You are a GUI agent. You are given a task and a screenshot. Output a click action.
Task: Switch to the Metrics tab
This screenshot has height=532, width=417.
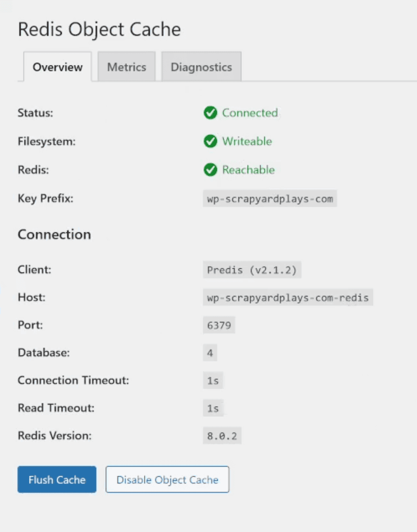(x=126, y=66)
